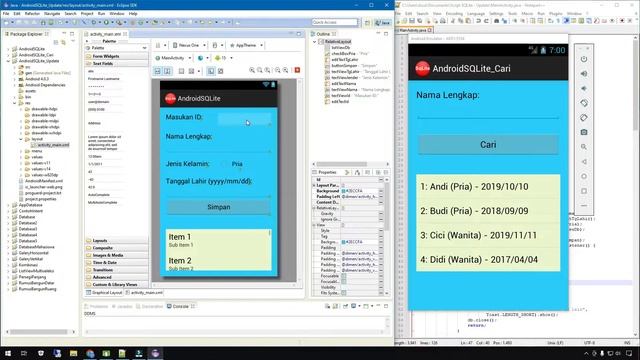
Task: Click the emulator zoom magnifier icon
Action: [584, 147]
